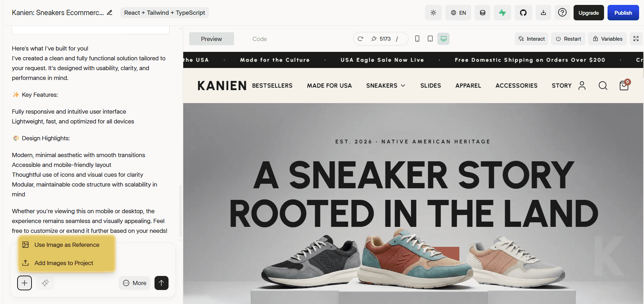Expand the SNEAKERS dropdown menu
The height and width of the screenshot is (304, 644).
386,86
